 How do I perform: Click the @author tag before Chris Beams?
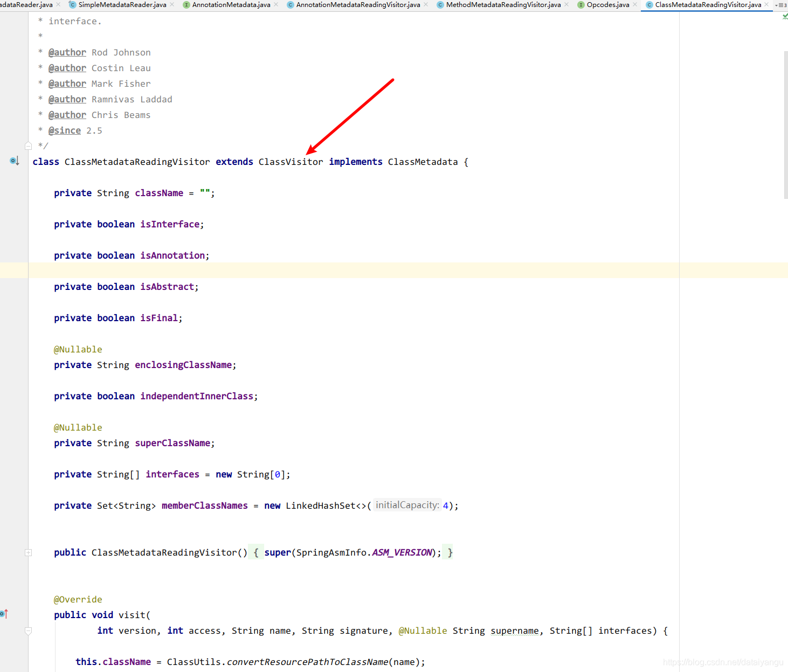(67, 115)
